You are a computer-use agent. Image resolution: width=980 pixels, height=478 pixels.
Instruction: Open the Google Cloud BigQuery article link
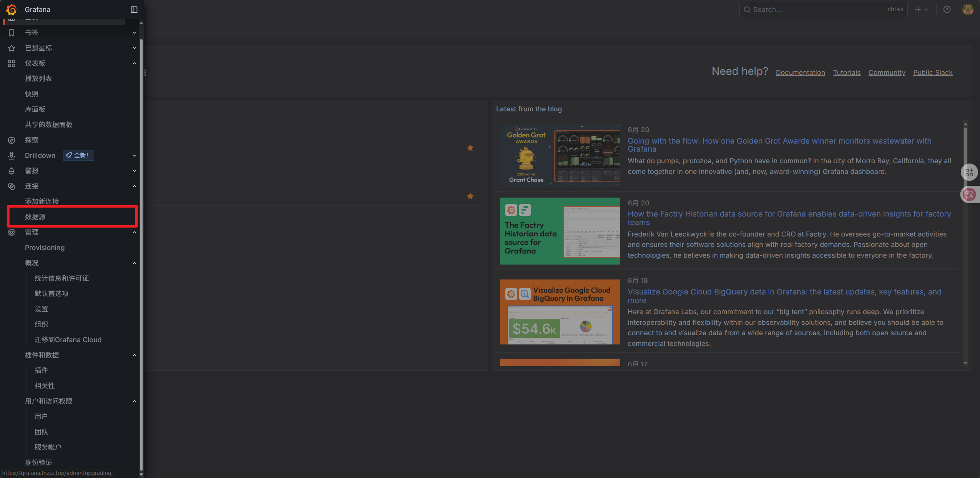point(784,296)
